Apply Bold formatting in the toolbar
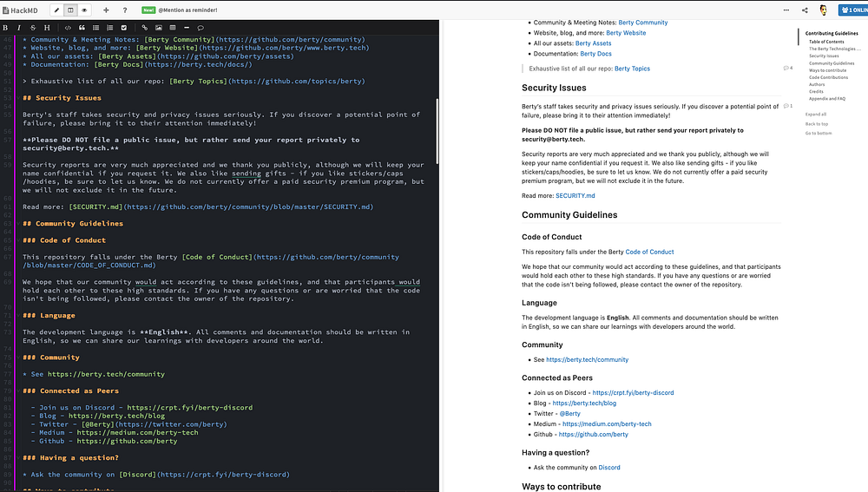 point(5,28)
